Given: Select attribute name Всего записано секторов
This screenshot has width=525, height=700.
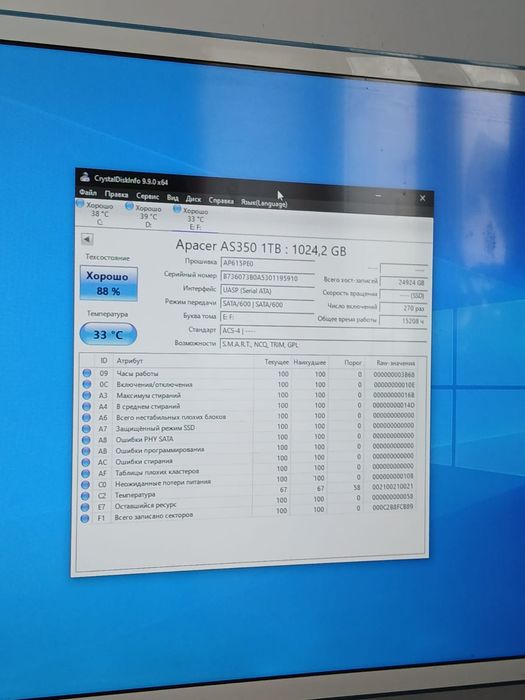Looking at the screenshot, I should tap(154, 516).
